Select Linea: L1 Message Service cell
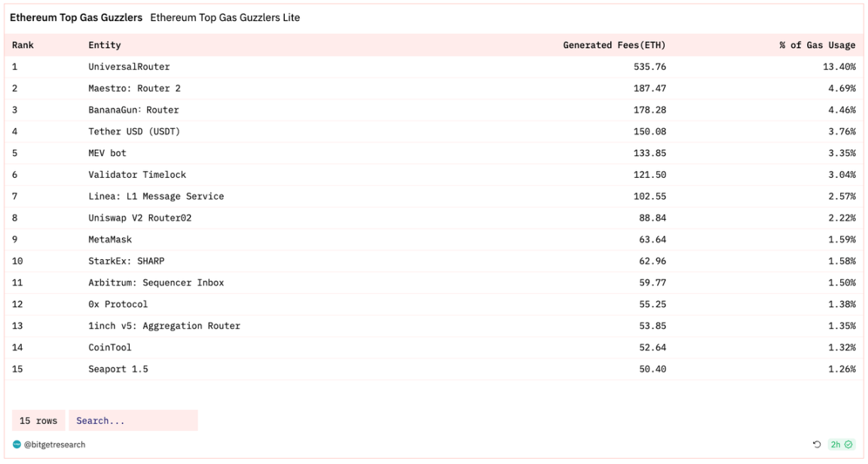This screenshot has width=868, height=464. [x=156, y=196]
